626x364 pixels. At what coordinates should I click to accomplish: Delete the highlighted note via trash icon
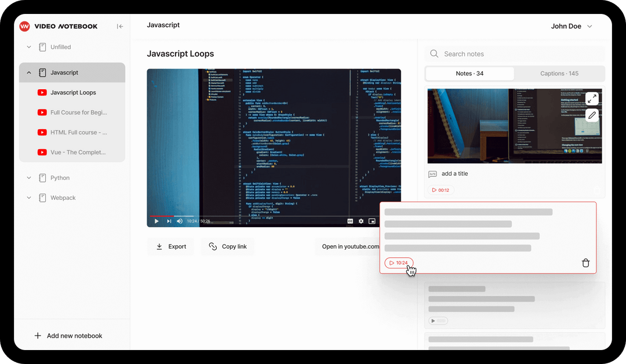[x=585, y=263]
